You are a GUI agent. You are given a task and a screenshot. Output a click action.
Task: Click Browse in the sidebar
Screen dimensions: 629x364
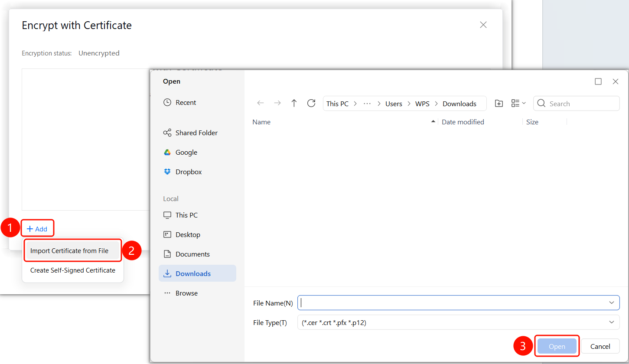197,293
